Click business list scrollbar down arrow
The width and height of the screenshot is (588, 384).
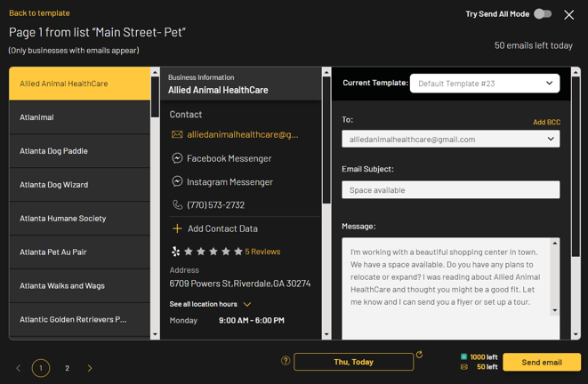155,334
